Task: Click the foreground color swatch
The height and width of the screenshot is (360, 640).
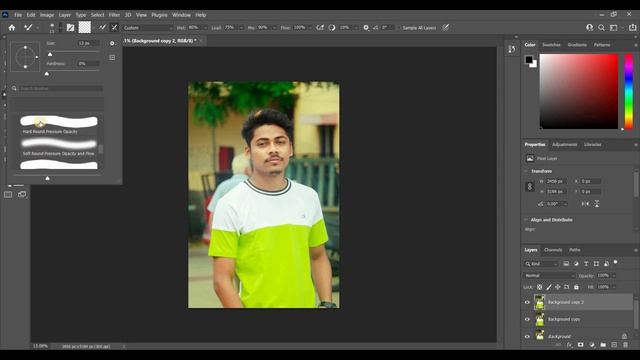Action: coord(529,60)
